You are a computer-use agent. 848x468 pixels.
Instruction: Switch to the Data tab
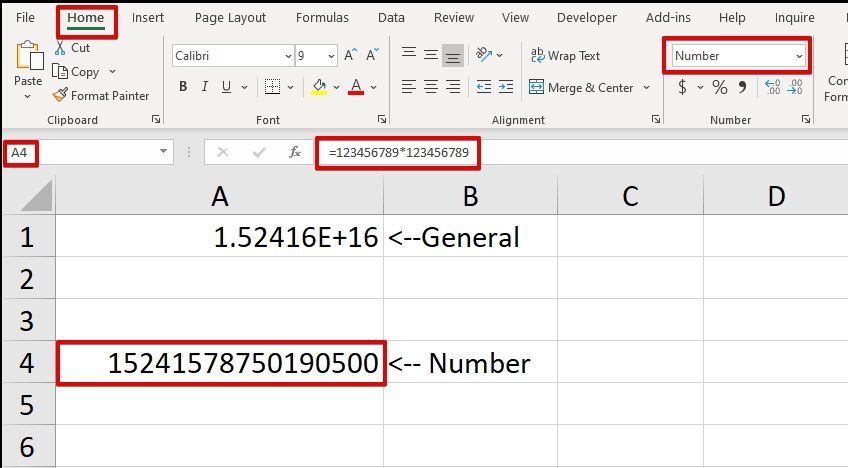point(392,17)
